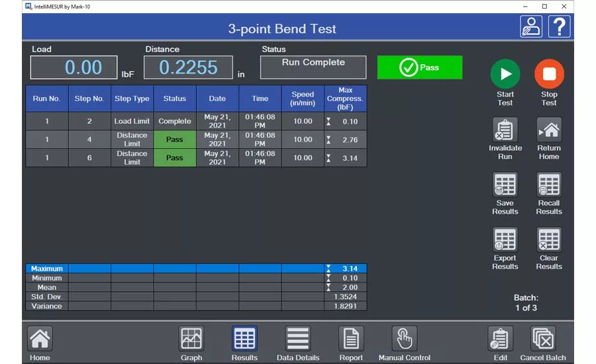This screenshot has height=364, width=596.
Task: Click the Distance readout showing 0.2255
Action: coord(188,68)
